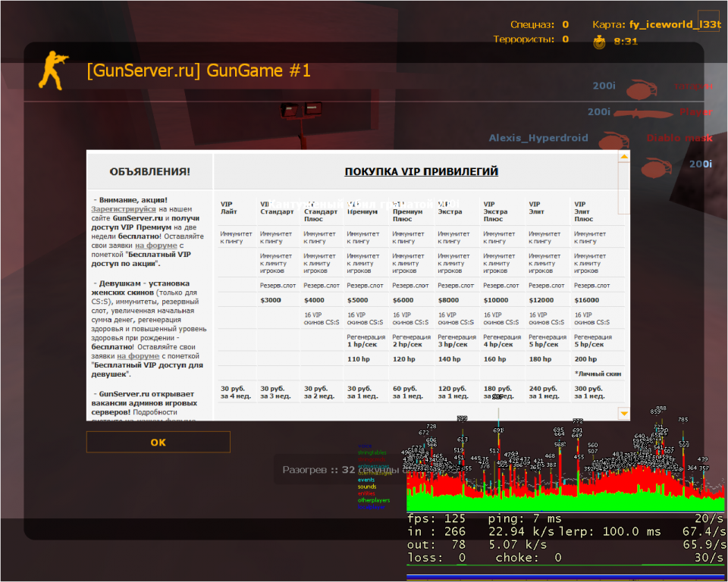This screenshot has width=728, height=582.
Task: Click the $16000 cell in the VIP table
Action: 586,300
